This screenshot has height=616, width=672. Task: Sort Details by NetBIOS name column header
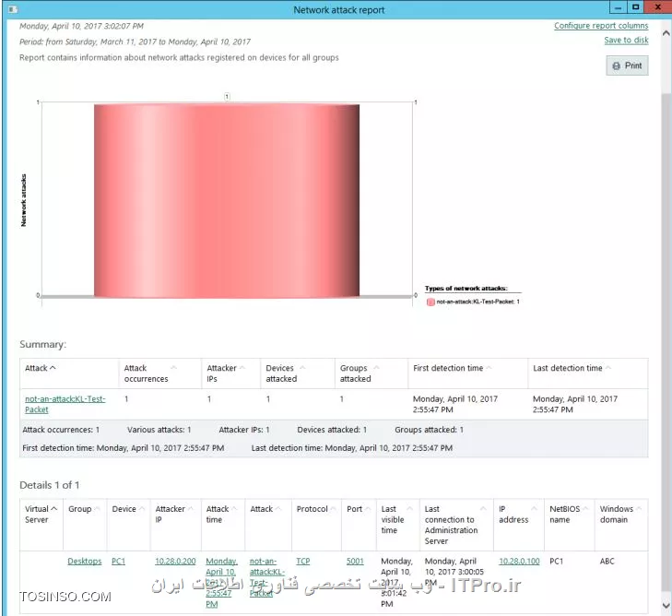[569, 525]
